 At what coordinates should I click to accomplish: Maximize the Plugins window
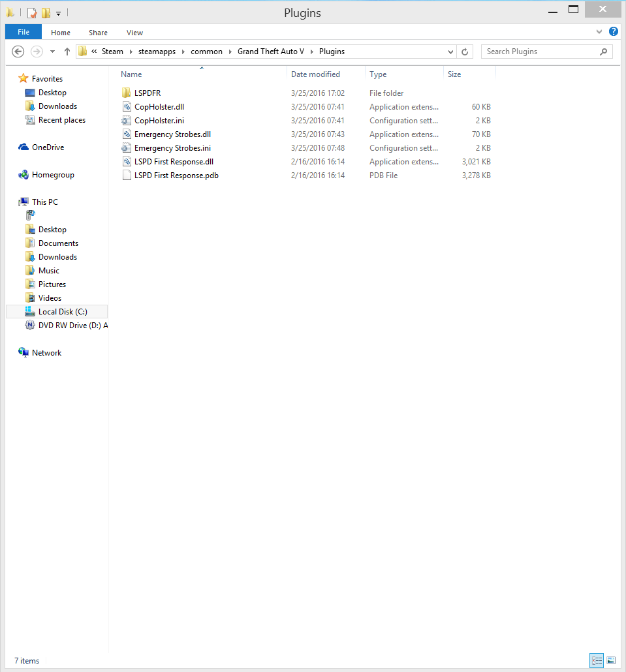pyautogui.click(x=573, y=9)
